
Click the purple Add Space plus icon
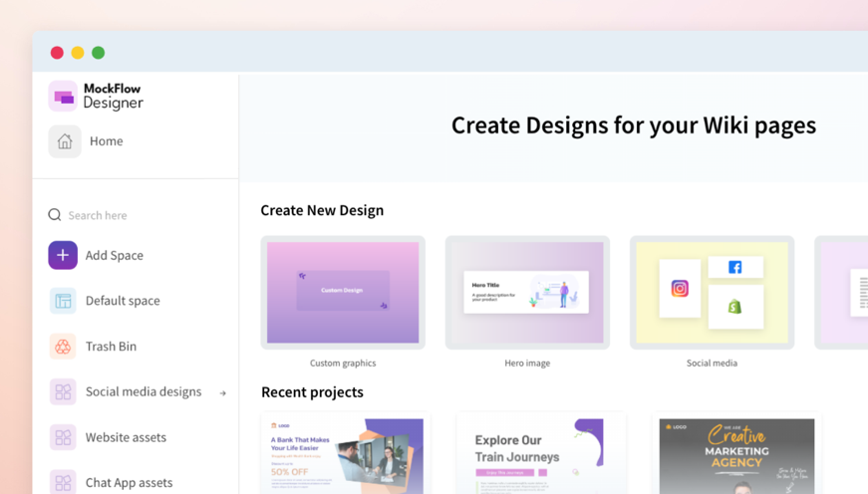tap(63, 255)
